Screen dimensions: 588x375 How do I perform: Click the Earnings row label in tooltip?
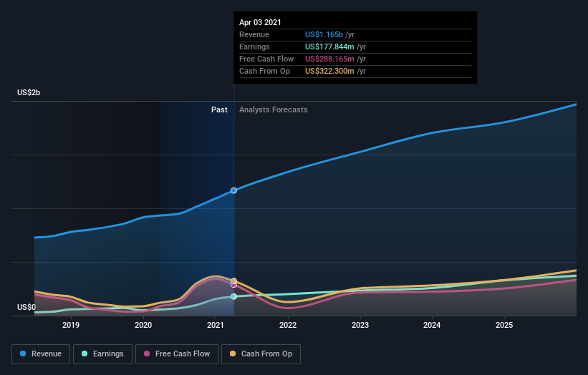point(255,47)
